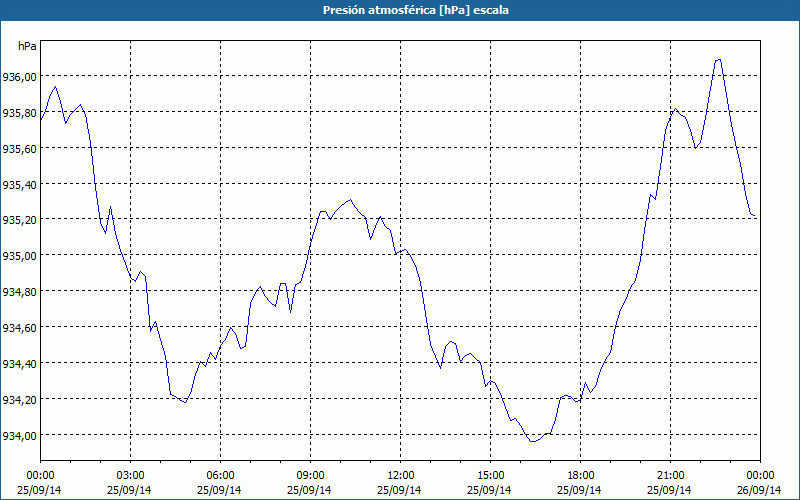Select the 935,00 y-axis value

pos(19,256)
